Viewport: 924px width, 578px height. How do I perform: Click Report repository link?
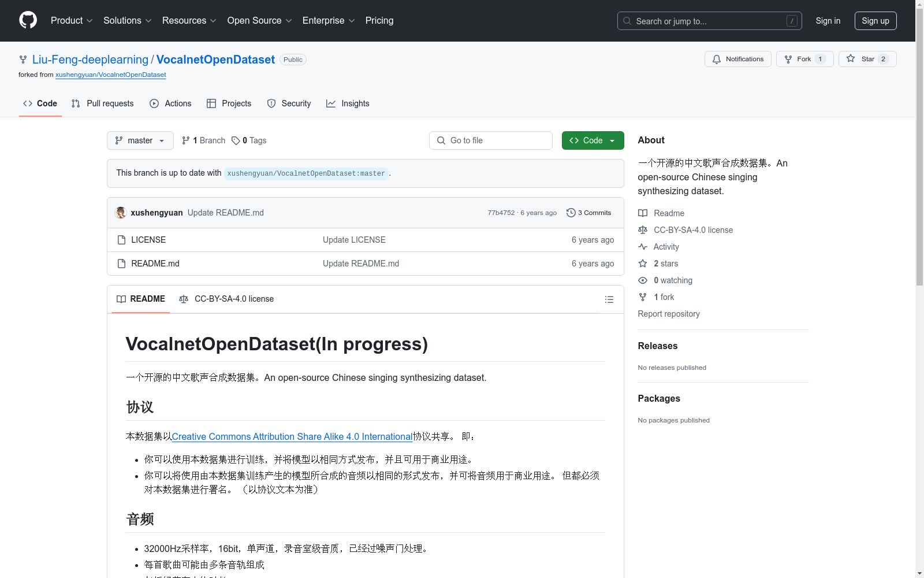tap(669, 314)
